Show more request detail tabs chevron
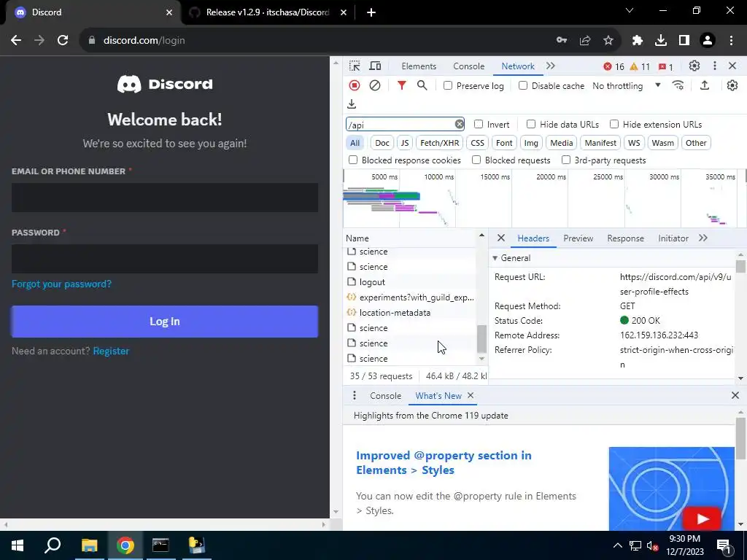This screenshot has height=560, width=747. (x=703, y=238)
